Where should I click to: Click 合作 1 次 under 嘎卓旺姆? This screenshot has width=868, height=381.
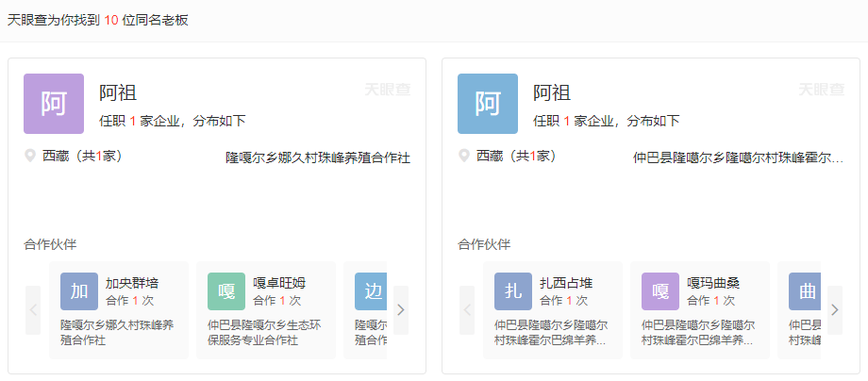coord(276,301)
